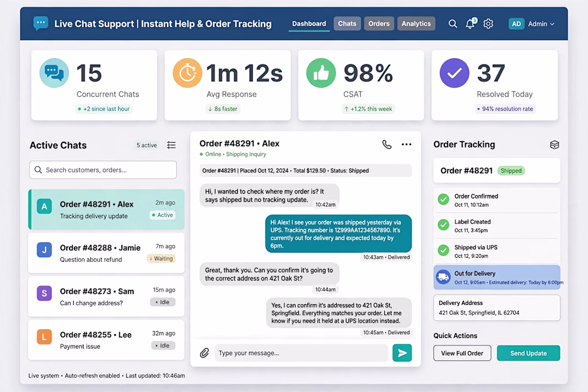Viewport: 588px width, 392px height.
Task: Click the Out for Delivery truck icon
Action: (443, 277)
